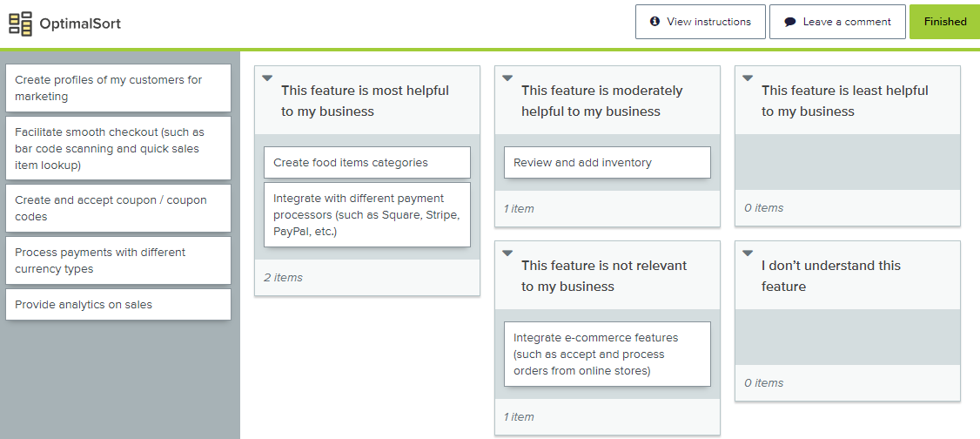Screen dimensions: 980x439
Task: Collapse the 'not relevant to my business' group
Action: [x=507, y=253]
